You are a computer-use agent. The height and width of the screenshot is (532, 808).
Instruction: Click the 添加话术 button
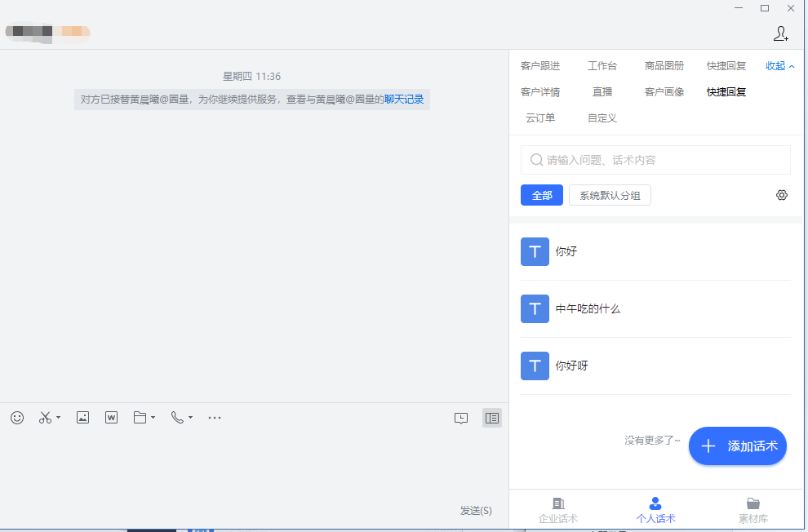738,446
